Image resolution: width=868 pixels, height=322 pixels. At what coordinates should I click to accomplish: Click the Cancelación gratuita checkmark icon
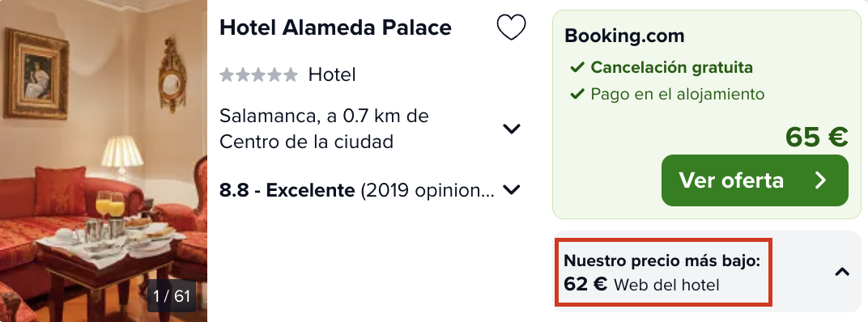(x=577, y=67)
